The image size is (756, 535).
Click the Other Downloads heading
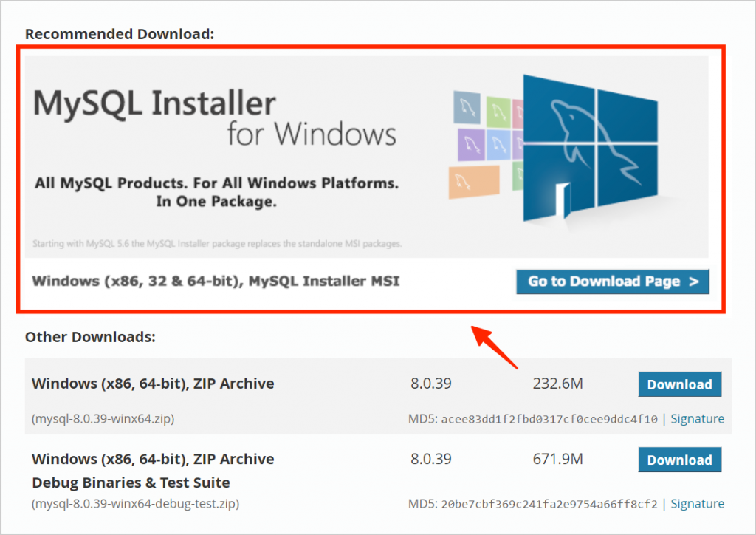(x=90, y=337)
